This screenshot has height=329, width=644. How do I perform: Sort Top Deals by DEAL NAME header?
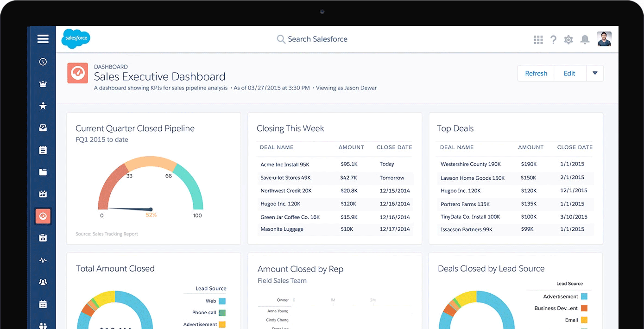(x=457, y=147)
